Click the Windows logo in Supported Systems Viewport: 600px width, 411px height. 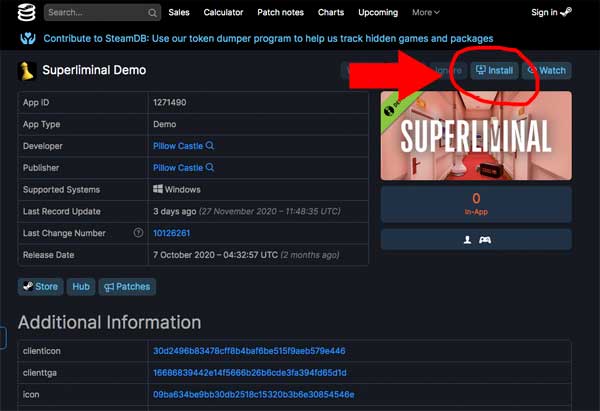(158, 189)
